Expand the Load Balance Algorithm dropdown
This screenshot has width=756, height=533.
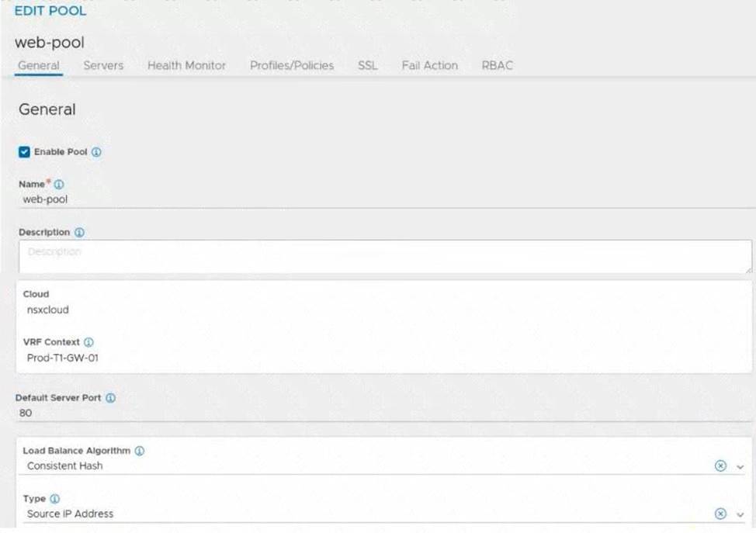pyautogui.click(x=740, y=467)
